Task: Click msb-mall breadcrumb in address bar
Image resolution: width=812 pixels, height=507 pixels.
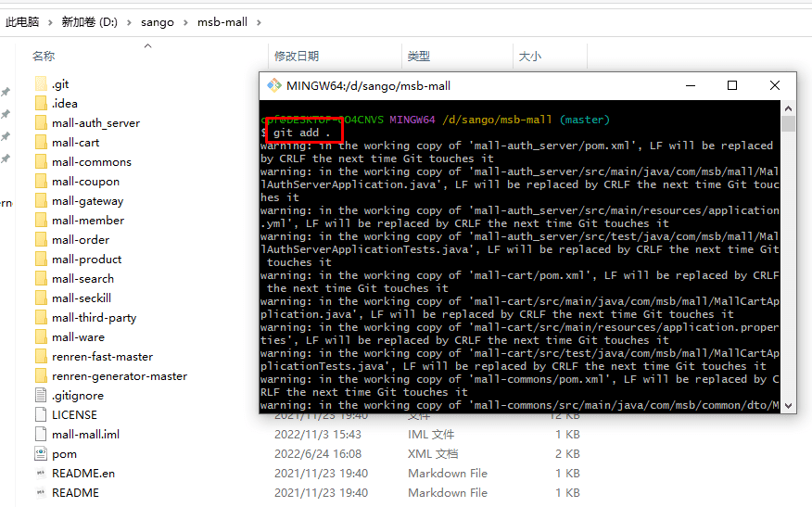Action: coord(222,21)
